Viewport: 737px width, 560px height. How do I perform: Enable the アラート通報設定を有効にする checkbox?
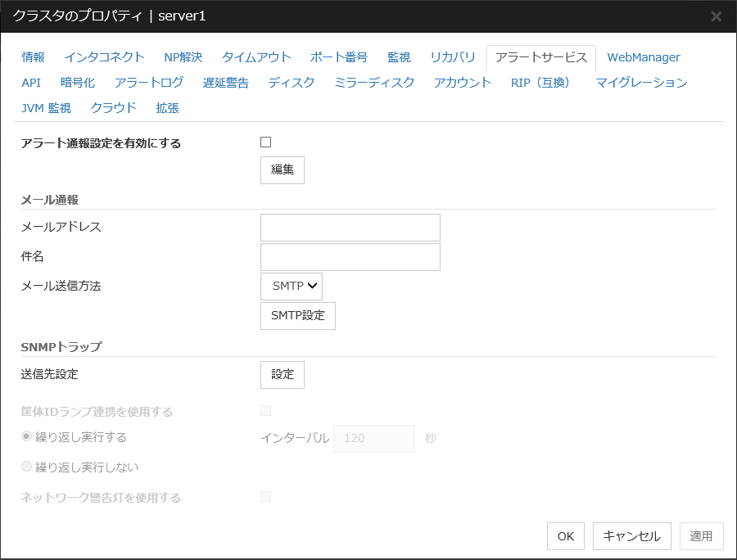click(x=265, y=142)
